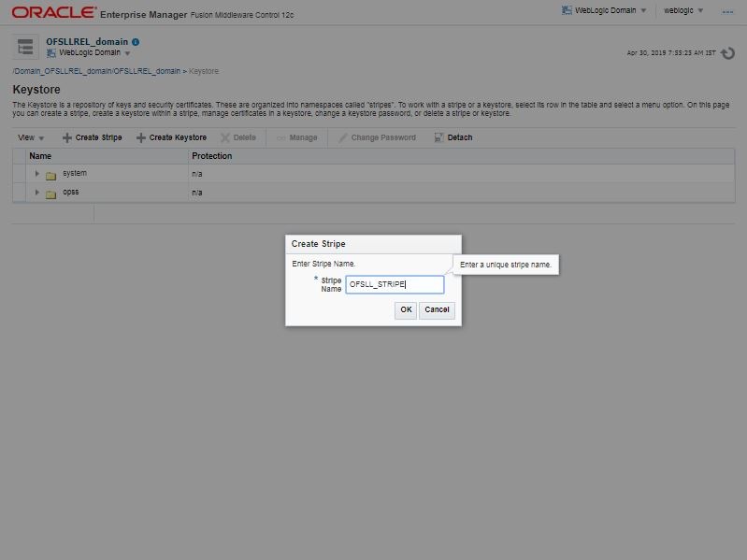The image size is (747, 560).
Task: Click the Name column header
Action: (108, 156)
